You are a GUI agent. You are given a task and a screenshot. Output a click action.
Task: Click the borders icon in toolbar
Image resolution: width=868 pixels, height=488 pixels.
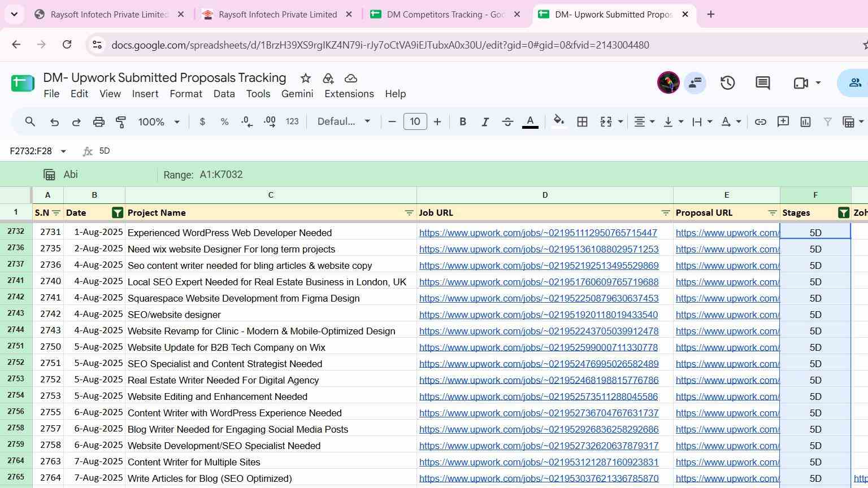click(582, 122)
